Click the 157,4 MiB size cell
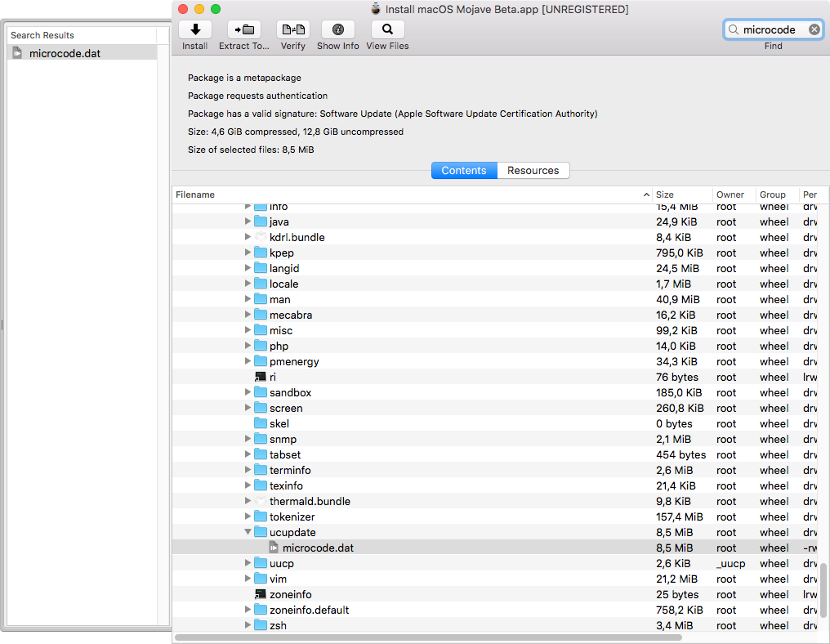Viewport: 830px width, 644px height. pos(679,517)
